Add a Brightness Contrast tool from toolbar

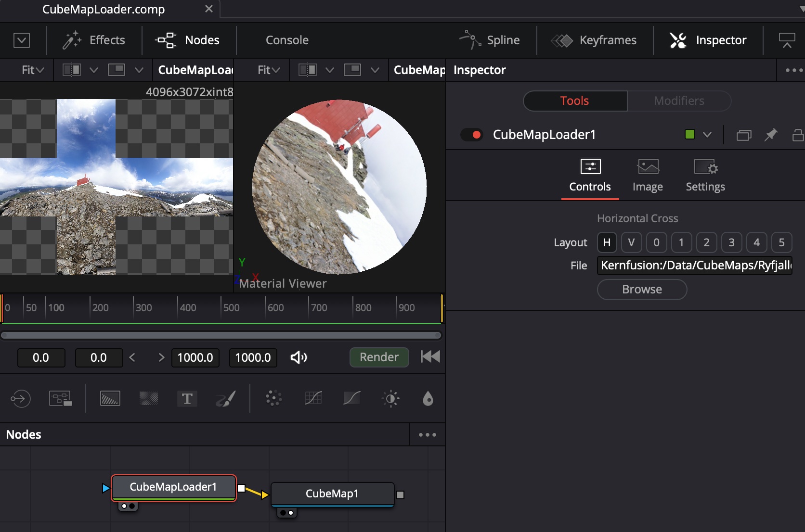(x=390, y=399)
